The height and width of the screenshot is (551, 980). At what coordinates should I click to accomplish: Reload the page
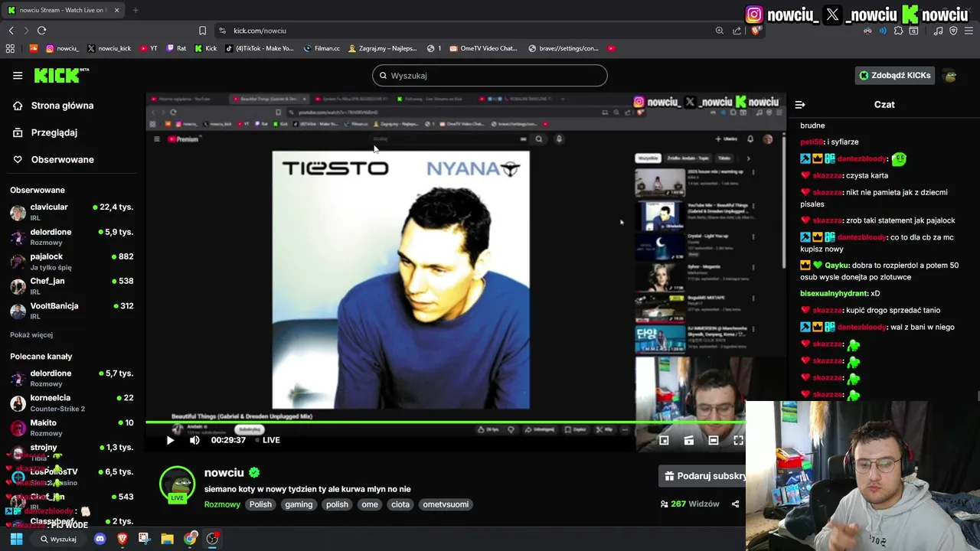click(41, 31)
